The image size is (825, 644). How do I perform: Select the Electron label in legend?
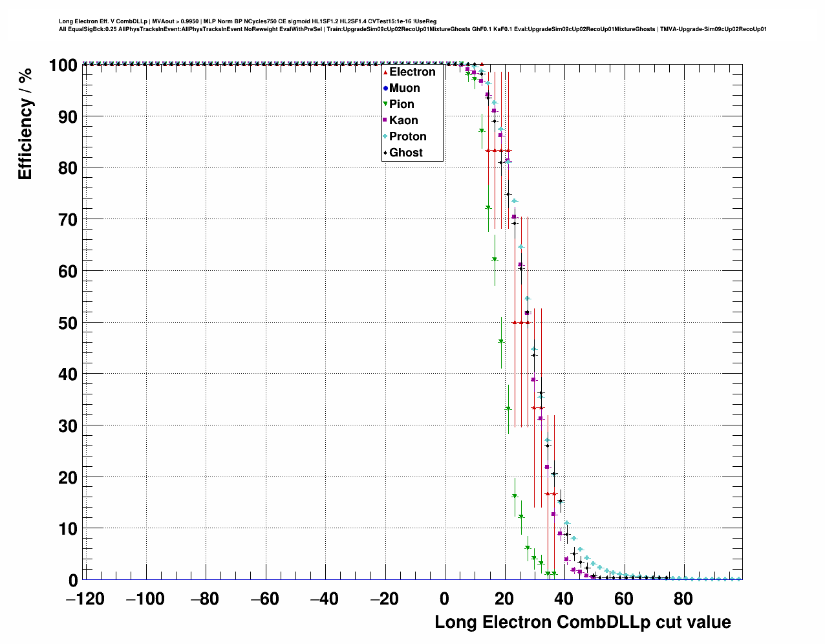click(x=412, y=72)
